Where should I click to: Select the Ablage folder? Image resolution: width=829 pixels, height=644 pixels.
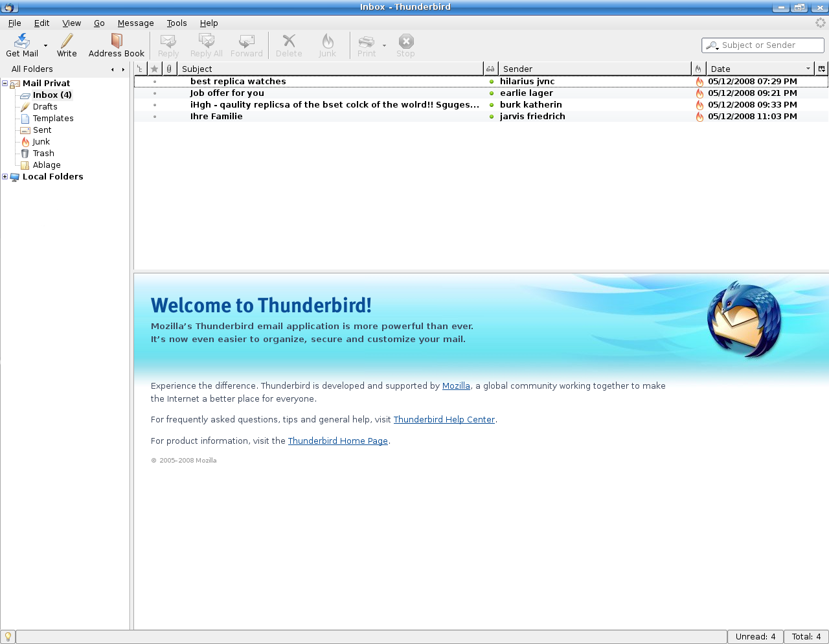tap(47, 165)
